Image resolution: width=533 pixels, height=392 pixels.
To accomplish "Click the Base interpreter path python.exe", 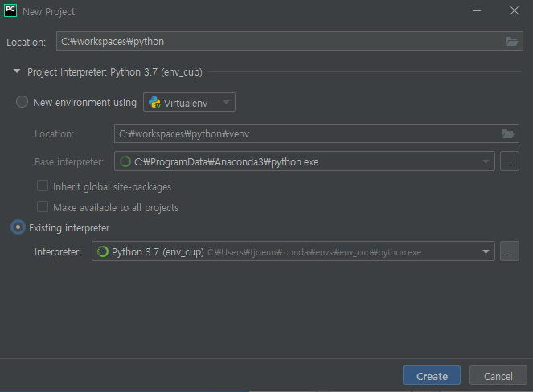I will click(227, 162).
